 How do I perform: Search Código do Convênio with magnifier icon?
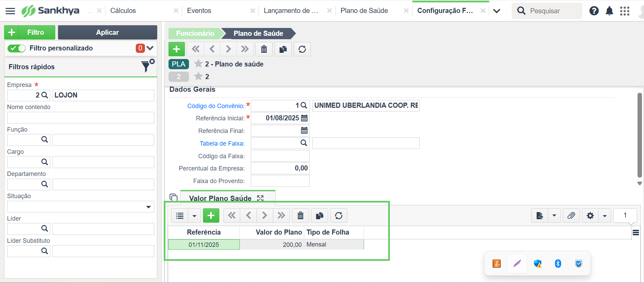(304, 105)
